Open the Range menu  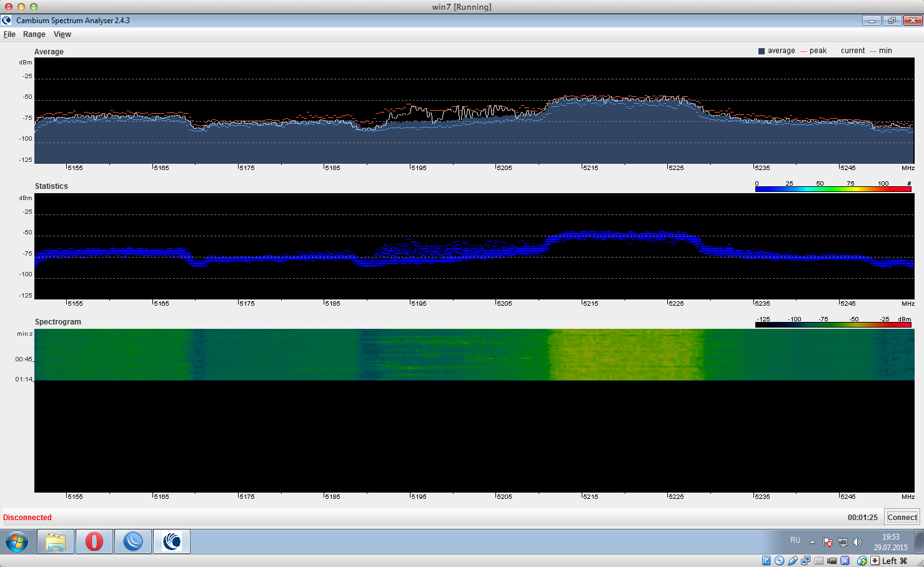point(34,34)
